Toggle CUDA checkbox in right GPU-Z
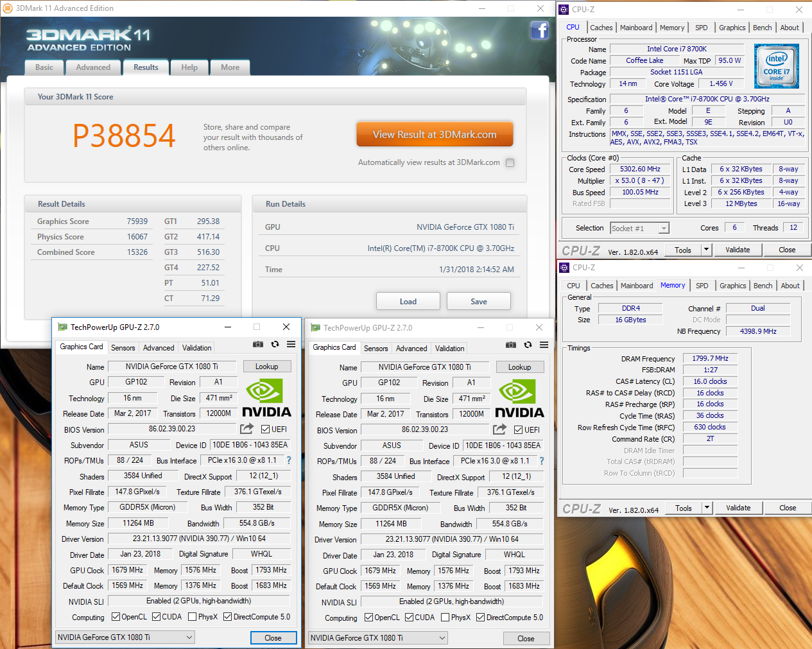 tap(409, 618)
